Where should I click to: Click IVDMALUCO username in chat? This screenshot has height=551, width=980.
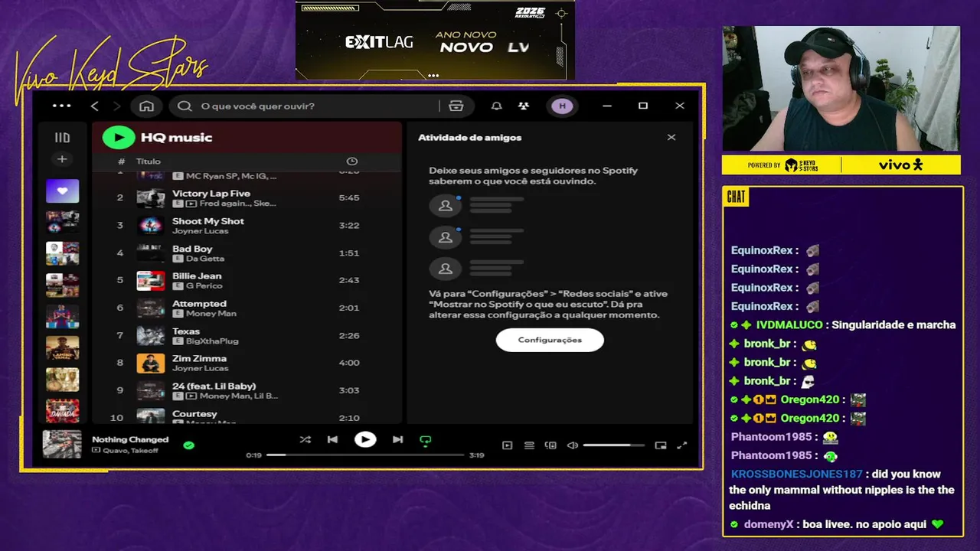pos(789,325)
